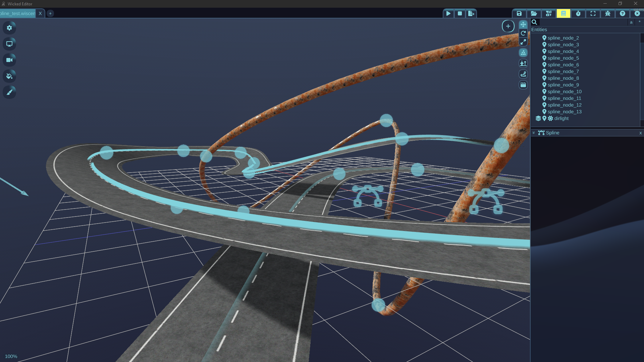Expand the dirlight layers icon
The height and width of the screenshot is (362, 644).
[x=538, y=118]
